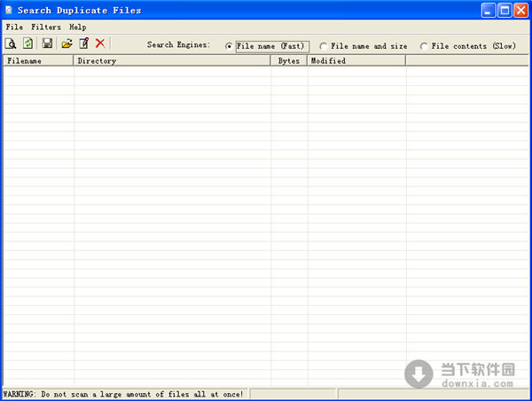The width and height of the screenshot is (532, 401).
Task: Minimize the Search Duplicate Files window
Action: [x=489, y=11]
